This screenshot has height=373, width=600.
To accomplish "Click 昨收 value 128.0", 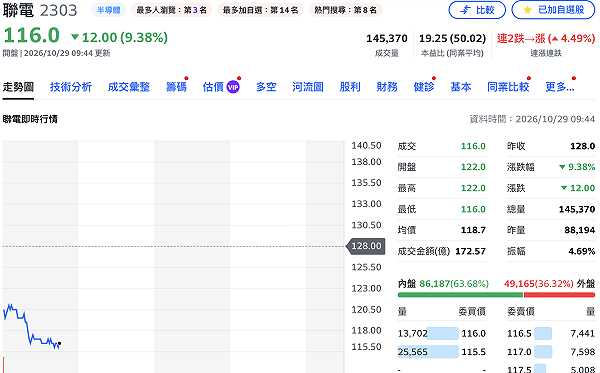I will point(582,146).
